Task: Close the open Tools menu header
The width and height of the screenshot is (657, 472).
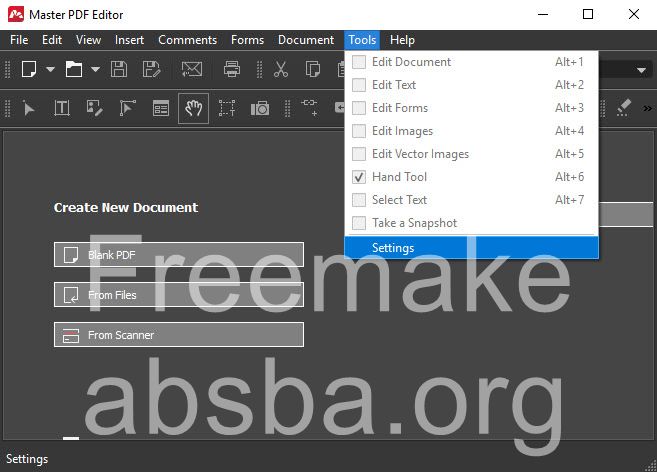Action: point(362,40)
